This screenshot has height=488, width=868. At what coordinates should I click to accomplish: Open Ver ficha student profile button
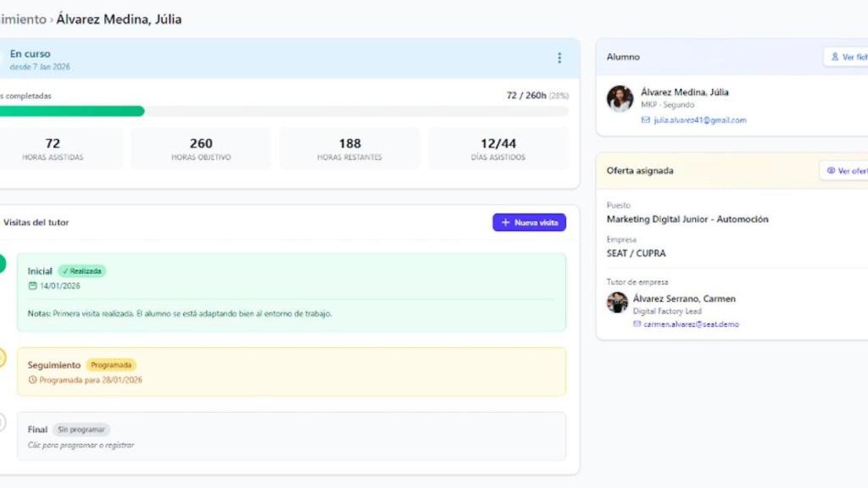pyautogui.click(x=846, y=57)
